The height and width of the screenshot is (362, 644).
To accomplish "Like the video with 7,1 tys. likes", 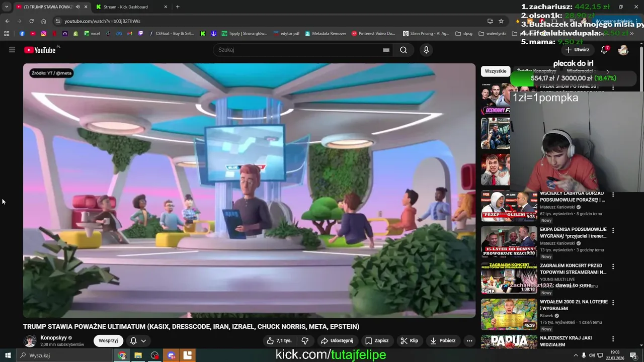I will coord(279,340).
